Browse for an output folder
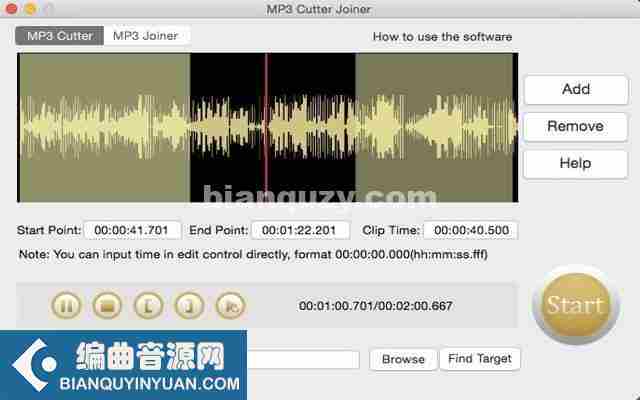Screen dimensions: 640x400 pos(403,359)
